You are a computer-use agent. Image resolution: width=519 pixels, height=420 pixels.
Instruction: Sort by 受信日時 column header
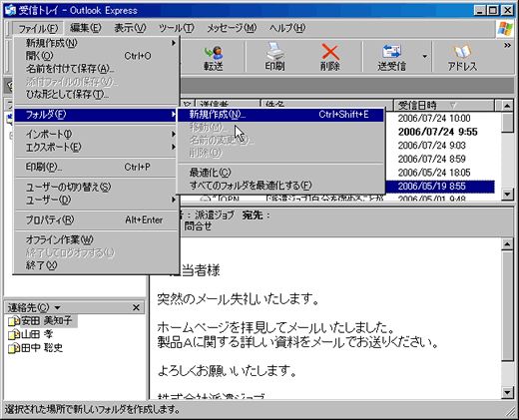444,106
